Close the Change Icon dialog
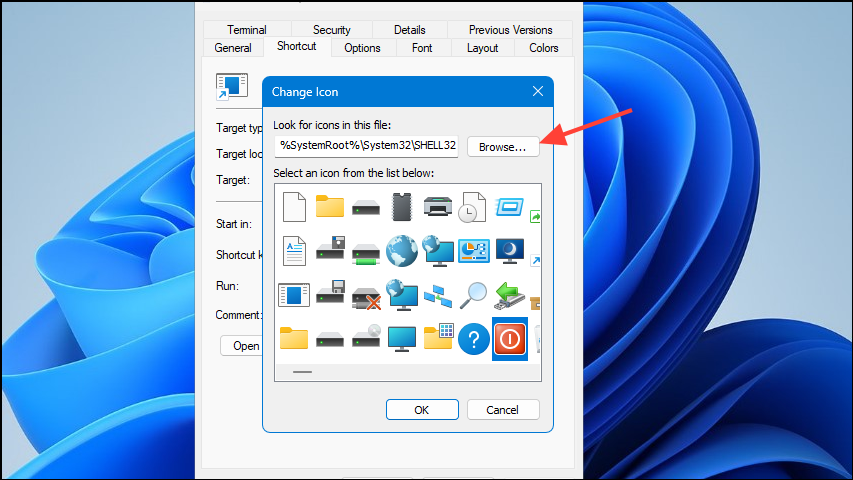This screenshot has width=853, height=480. click(538, 91)
